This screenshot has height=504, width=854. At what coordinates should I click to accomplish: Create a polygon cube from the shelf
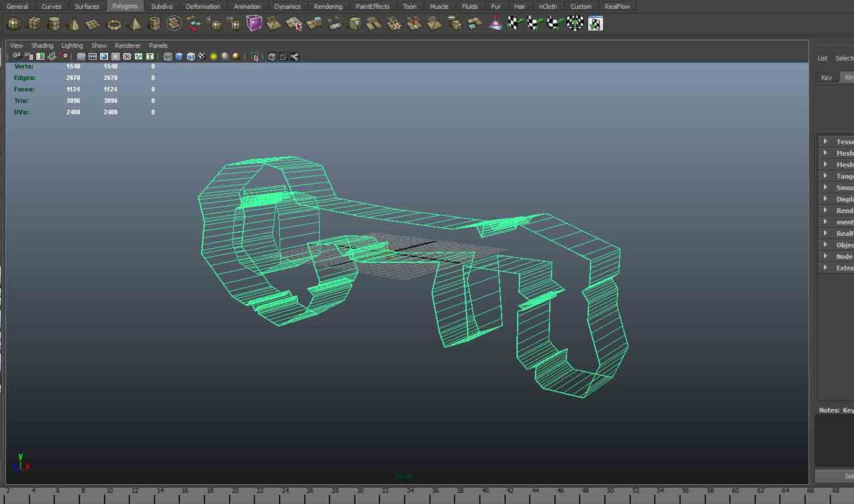pyautogui.click(x=35, y=23)
